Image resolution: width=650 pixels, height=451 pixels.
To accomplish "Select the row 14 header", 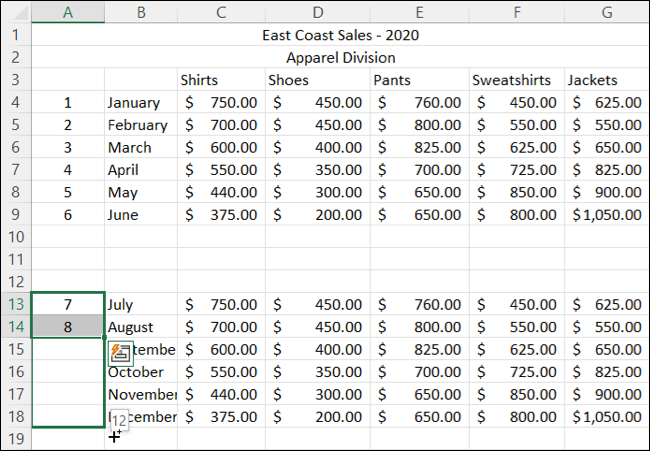I will click(x=16, y=327).
